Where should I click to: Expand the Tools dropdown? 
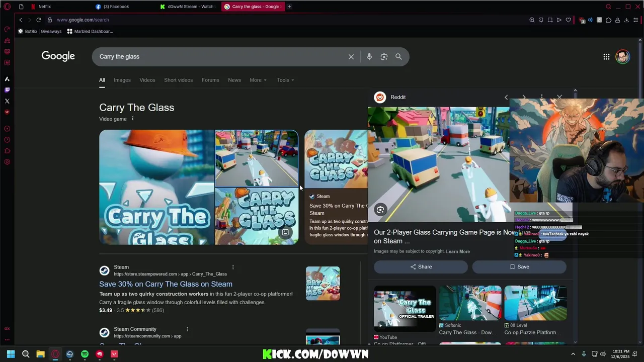point(285,80)
